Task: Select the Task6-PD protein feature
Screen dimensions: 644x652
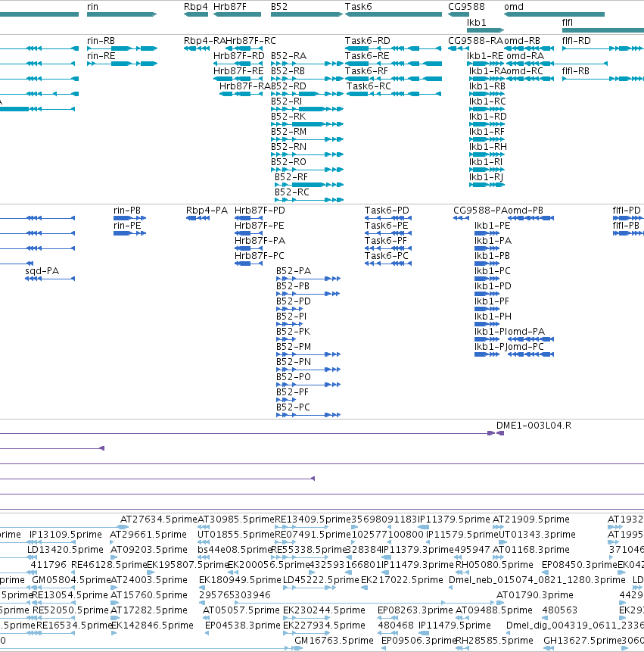Action: [388, 218]
